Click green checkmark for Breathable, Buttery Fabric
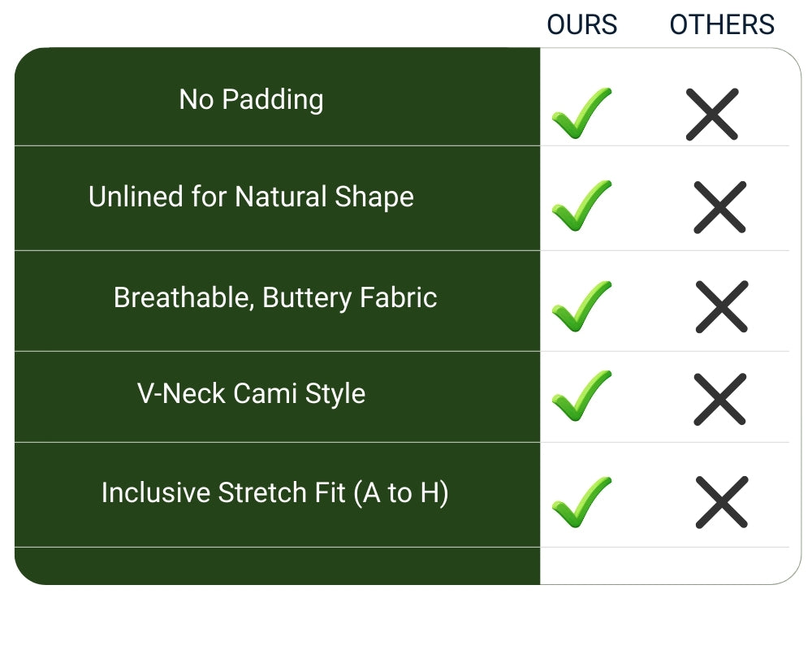Image resolution: width=812 pixels, height=650 pixels. tap(581, 306)
